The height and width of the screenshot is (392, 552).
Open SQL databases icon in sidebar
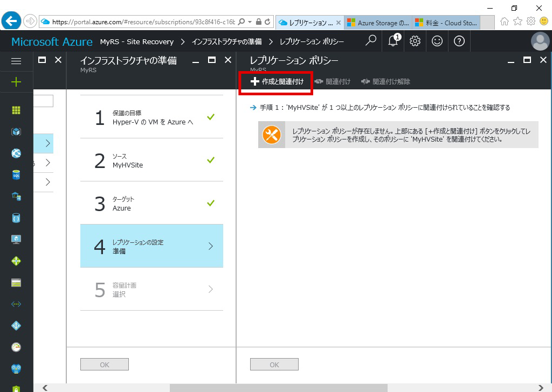click(16, 174)
